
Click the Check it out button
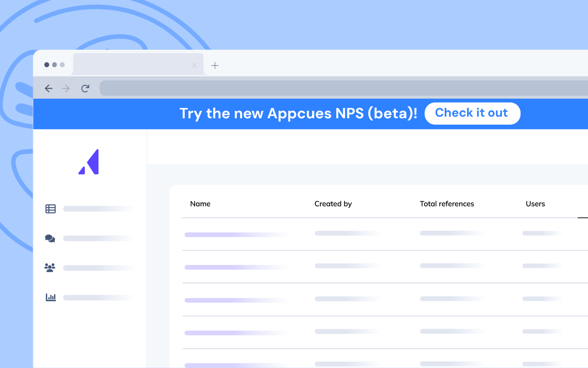472,113
